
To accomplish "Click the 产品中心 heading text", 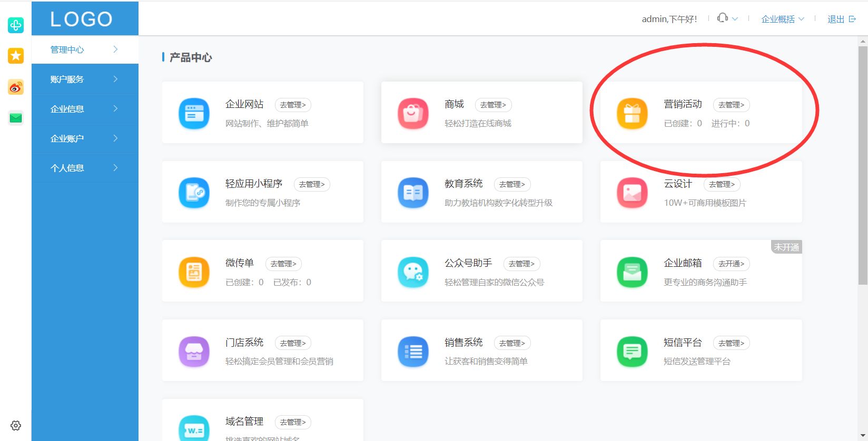I will coord(191,57).
